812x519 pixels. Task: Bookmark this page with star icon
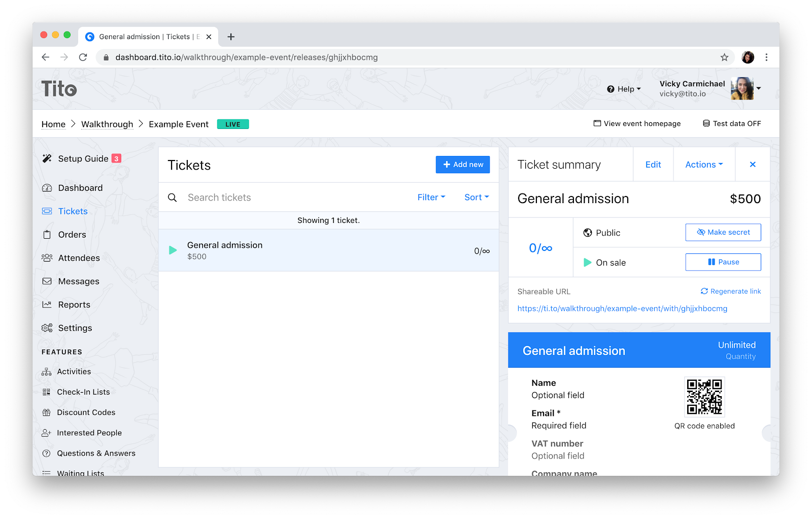pyautogui.click(x=724, y=57)
